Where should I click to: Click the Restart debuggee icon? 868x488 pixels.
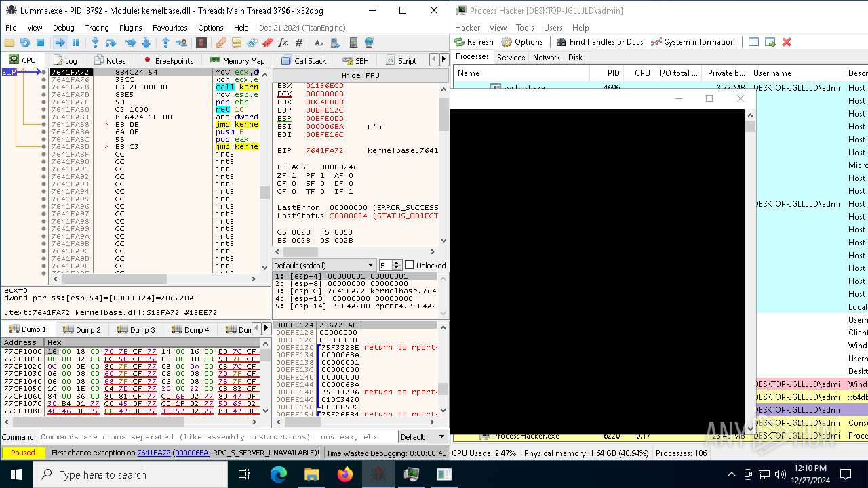tap(24, 43)
